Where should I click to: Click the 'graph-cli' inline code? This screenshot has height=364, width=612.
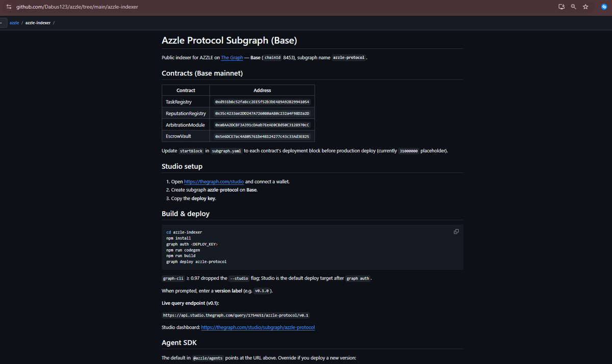click(x=173, y=278)
